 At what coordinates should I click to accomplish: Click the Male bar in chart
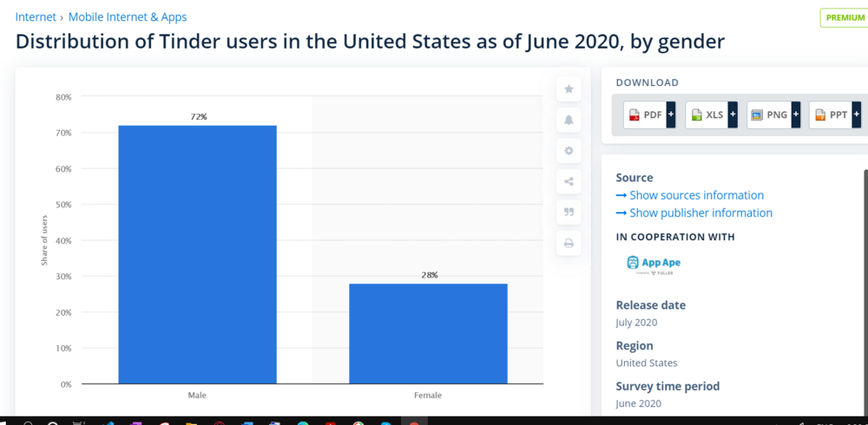point(198,254)
